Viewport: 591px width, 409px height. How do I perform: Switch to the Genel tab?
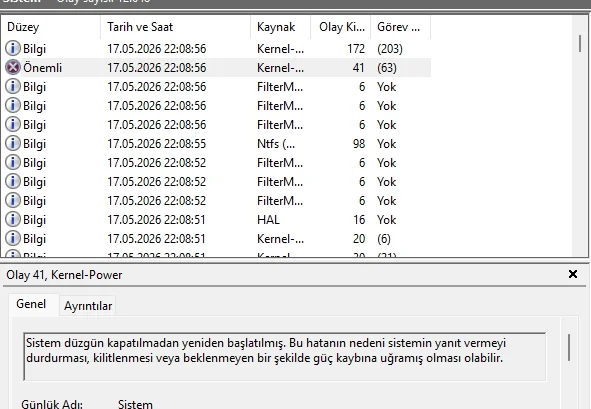click(31, 304)
